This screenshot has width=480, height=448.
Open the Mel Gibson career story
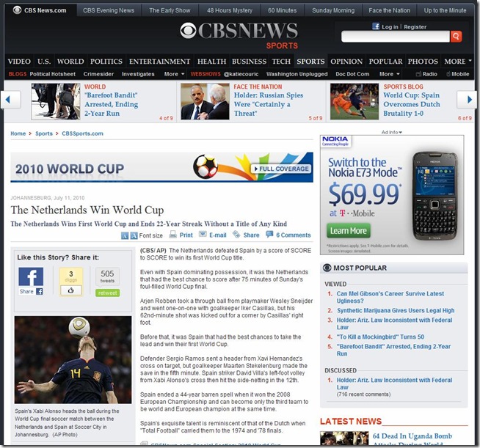pyautogui.click(x=390, y=297)
